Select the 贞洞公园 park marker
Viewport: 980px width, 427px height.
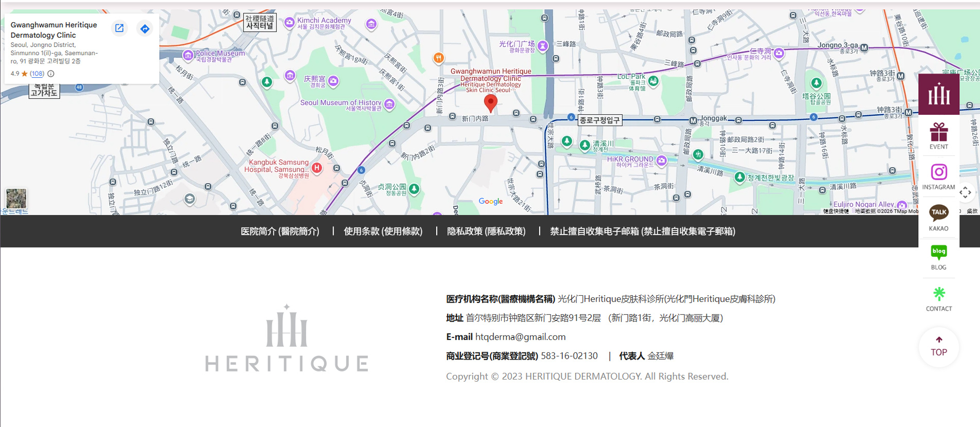[414, 189]
